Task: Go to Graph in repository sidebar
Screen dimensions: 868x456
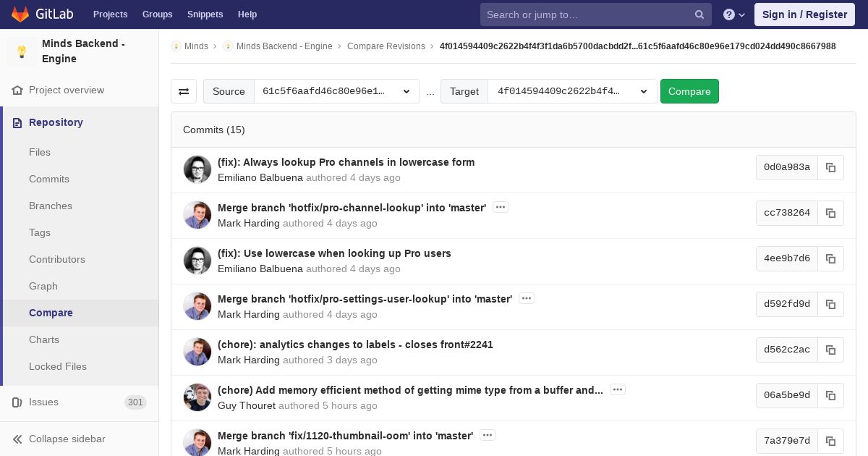Action: click(43, 287)
